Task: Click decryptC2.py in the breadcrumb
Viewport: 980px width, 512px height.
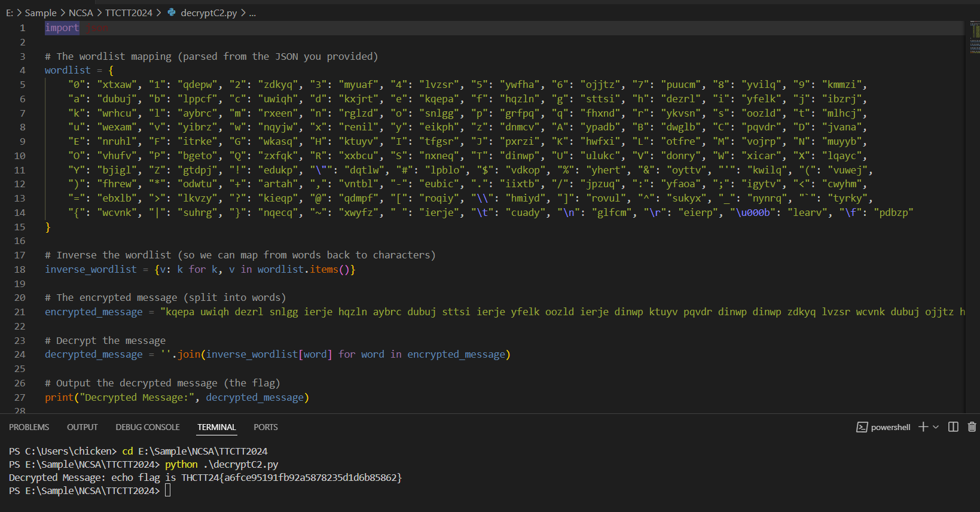Action: point(209,13)
